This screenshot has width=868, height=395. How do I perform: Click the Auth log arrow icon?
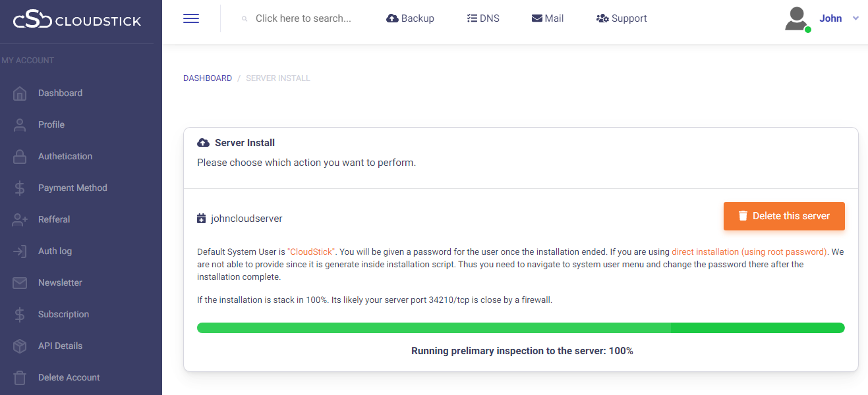coord(20,251)
